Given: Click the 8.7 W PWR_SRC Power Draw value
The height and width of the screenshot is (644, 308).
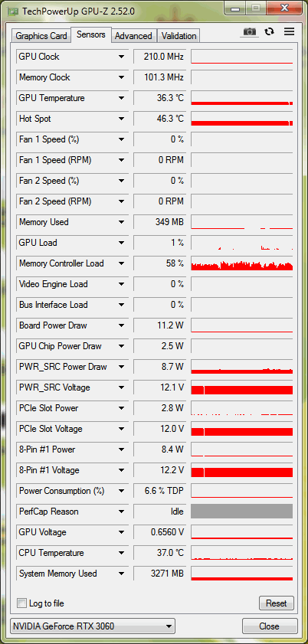Looking at the screenshot, I should pyautogui.click(x=160, y=367).
